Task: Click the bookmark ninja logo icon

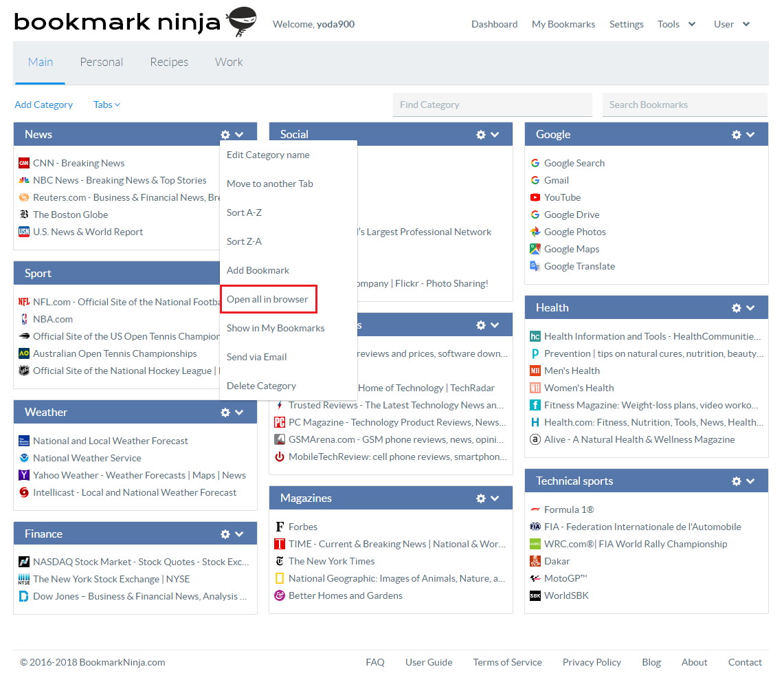Action: tap(240, 22)
